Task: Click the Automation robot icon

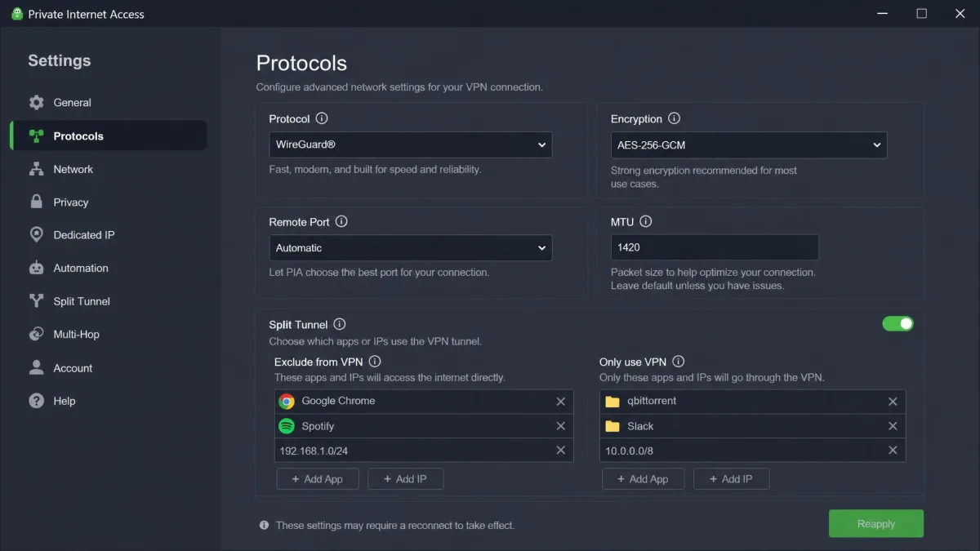Action: [x=36, y=268]
